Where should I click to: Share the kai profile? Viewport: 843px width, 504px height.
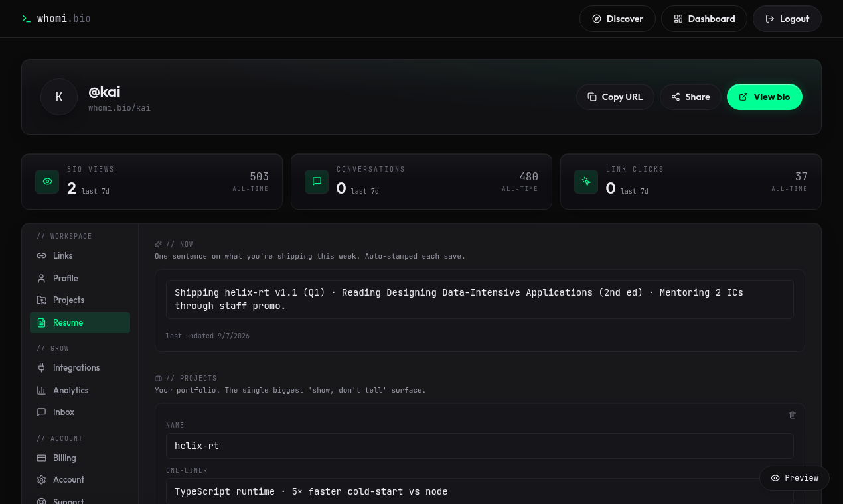coord(690,97)
